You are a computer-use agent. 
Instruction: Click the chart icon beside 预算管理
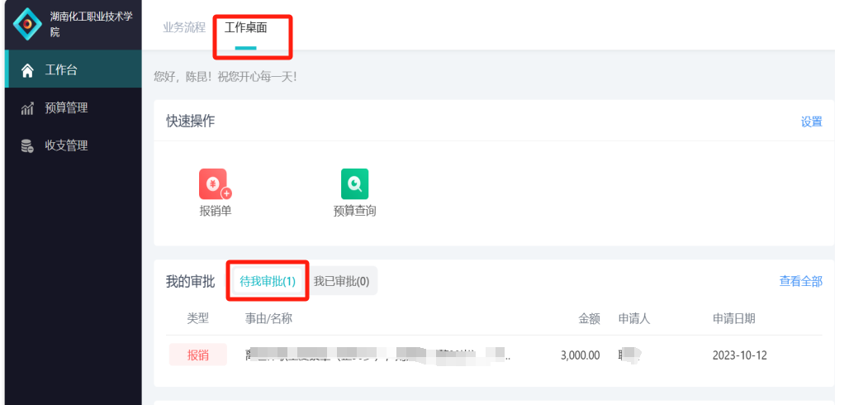(27, 108)
